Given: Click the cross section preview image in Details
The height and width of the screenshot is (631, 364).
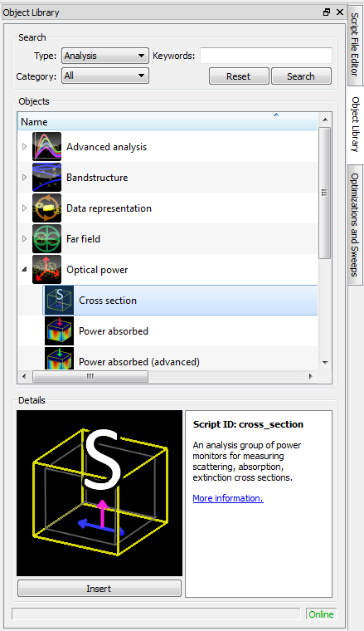Looking at the screenshot, I should pyautogui.click(x=99, y=493).
